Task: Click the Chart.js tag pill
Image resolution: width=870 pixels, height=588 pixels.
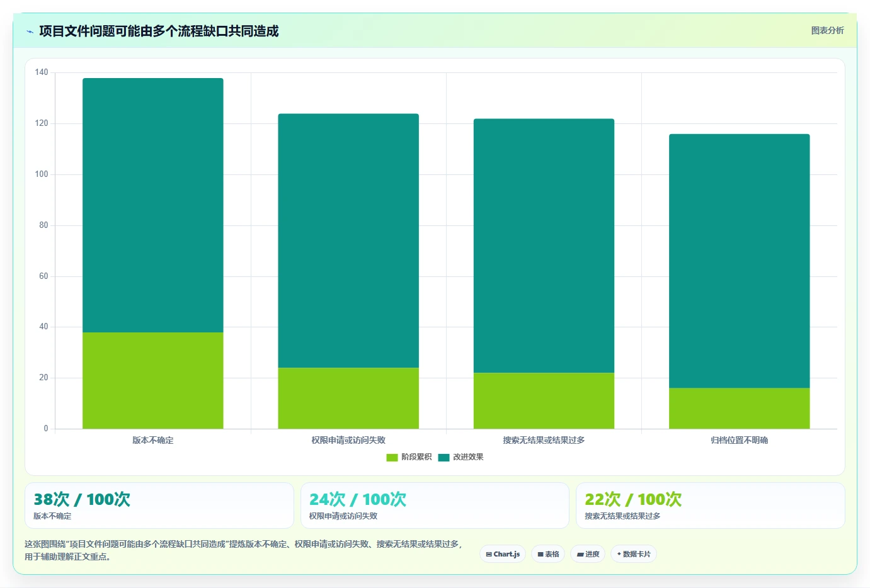Action: pyautogui.click(x=503, y=554)
